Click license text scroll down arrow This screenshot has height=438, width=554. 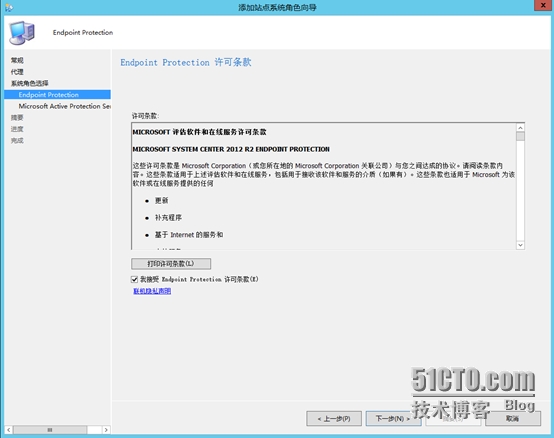520,245
